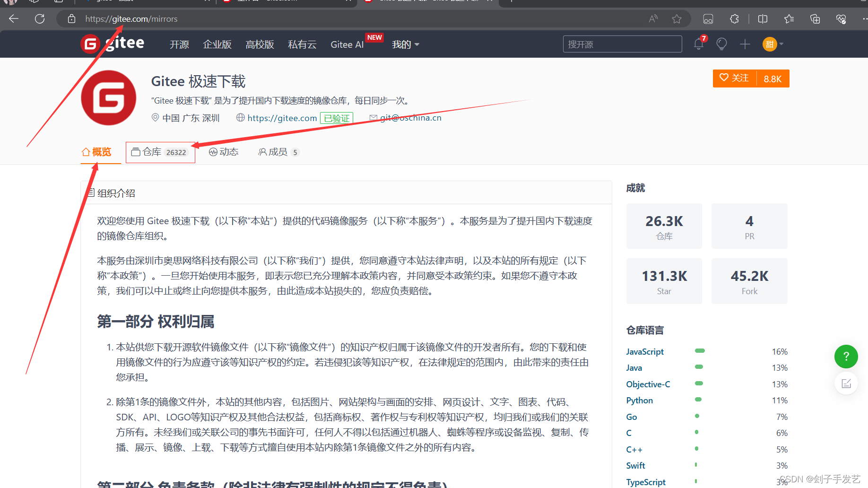Click the Gitee logo in navbar
Image resolution: width=868 pixels, height=488 pixels.
point(113,44)
